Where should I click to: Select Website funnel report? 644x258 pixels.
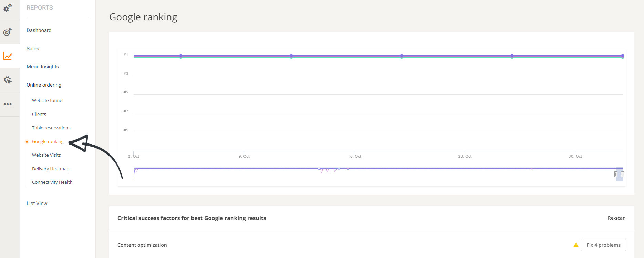click(48, 100)
